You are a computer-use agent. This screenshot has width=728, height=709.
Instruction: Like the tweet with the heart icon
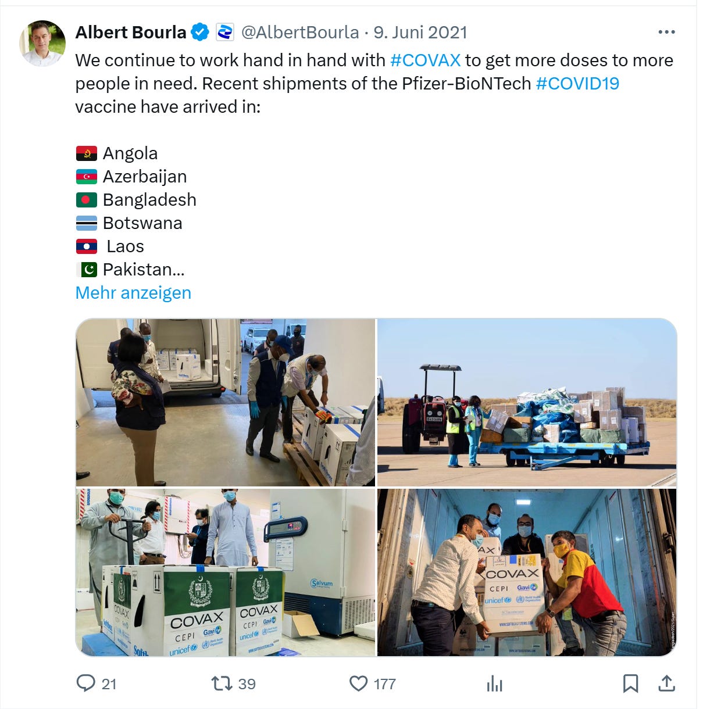(358, 683)
